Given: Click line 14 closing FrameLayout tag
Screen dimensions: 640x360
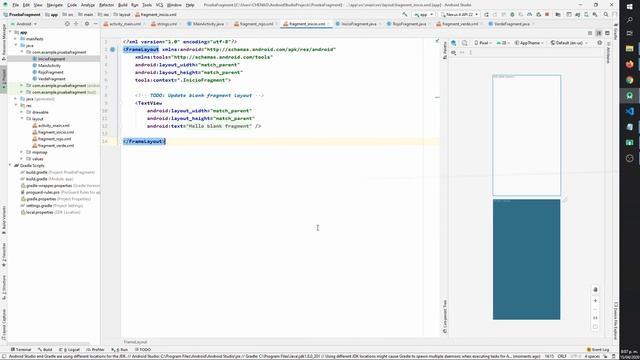Looking at the screenshot, I should point(144,141).
